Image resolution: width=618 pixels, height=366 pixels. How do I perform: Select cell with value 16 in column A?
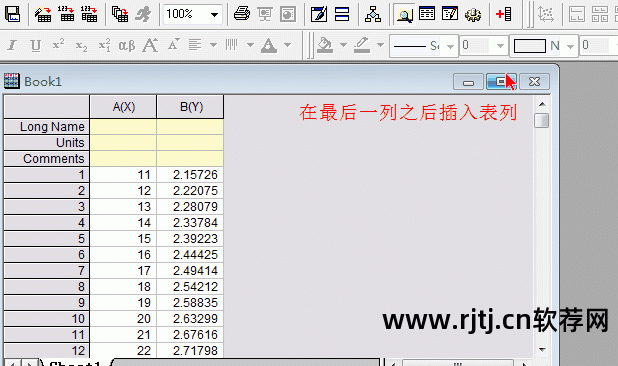[123, 255]
